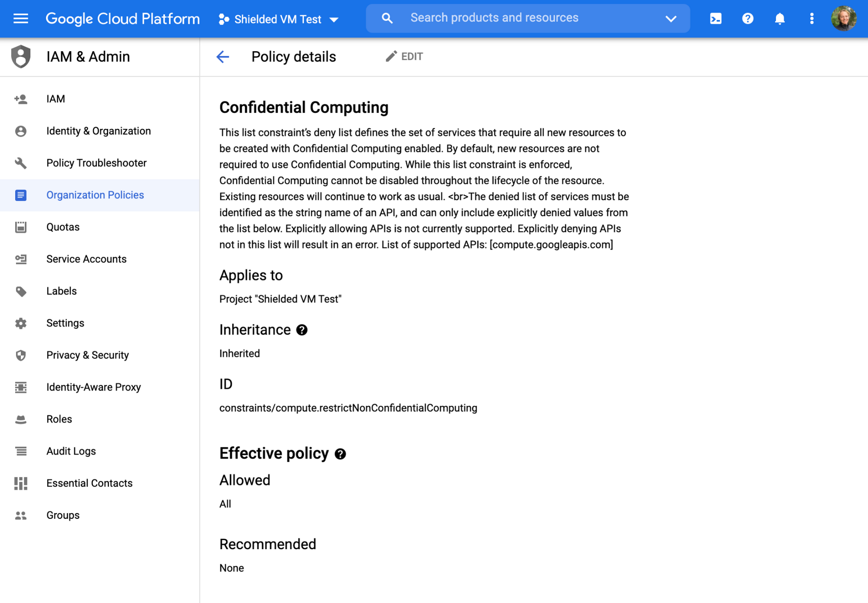The height and width of the screenshot is (603, 868).
Task: Select Organization Policies in sidebar
Action: click(x=100, y=195)
